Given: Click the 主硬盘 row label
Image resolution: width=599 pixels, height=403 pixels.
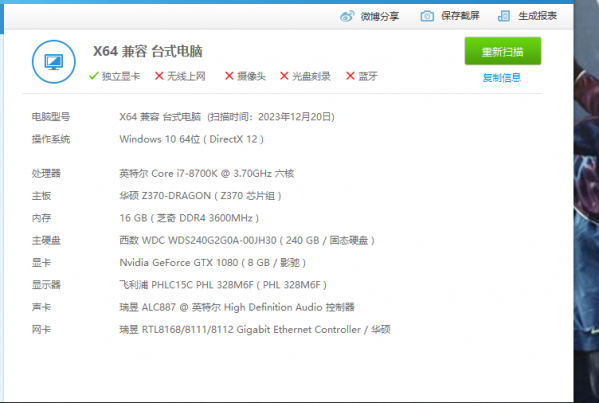Looking at the screenshot, I should coord(46,241).
